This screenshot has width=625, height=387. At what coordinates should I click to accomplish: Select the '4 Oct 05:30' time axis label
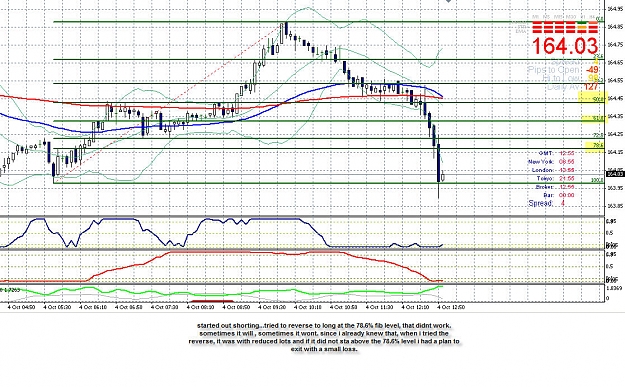57,307
